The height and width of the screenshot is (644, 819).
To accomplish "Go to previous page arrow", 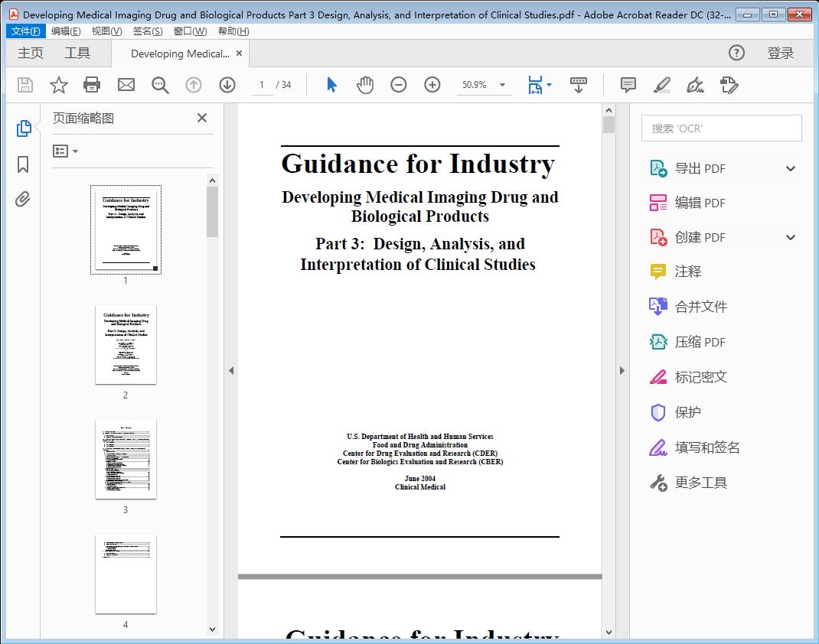I will pos(193,85).
